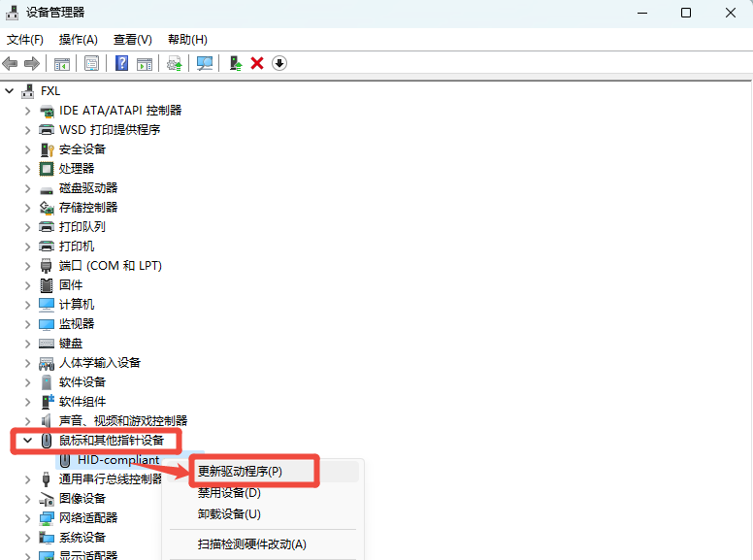Select the 显示适配器 tree row
This screenshot has width=753, height=560.
(88, 556)
